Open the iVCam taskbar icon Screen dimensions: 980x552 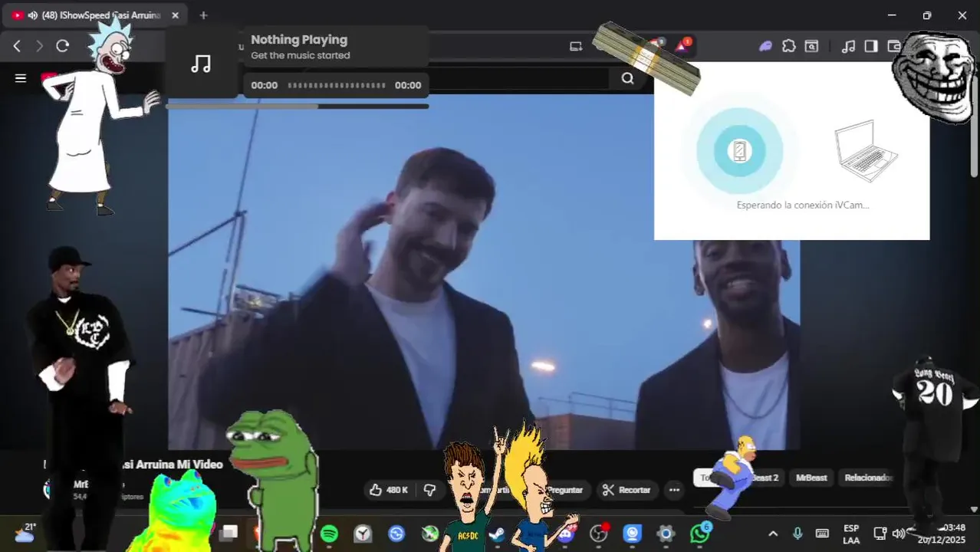pyautogui.click(x=632, y=534)
